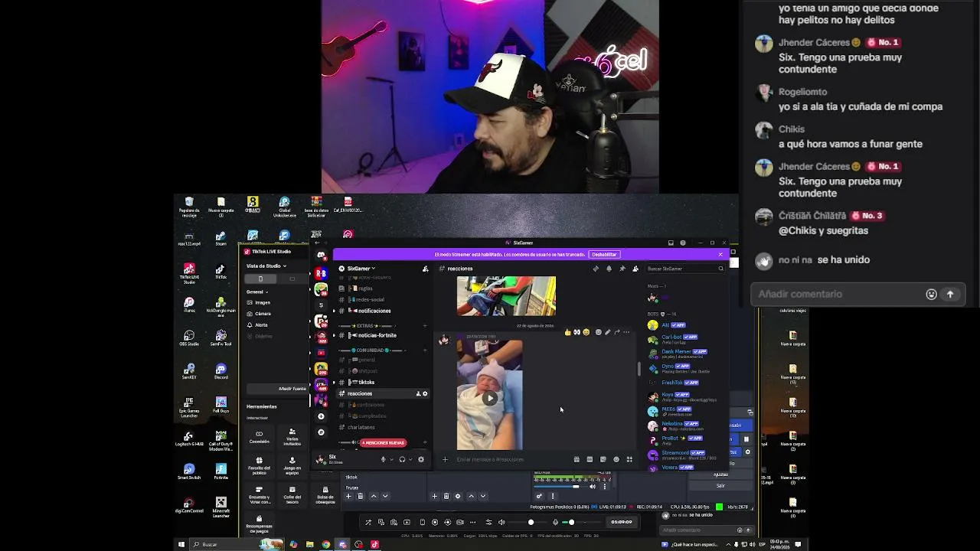Open the Cofre del tesoro tool
The height and width of the screenshot is (551, 980).
(292, 494)
